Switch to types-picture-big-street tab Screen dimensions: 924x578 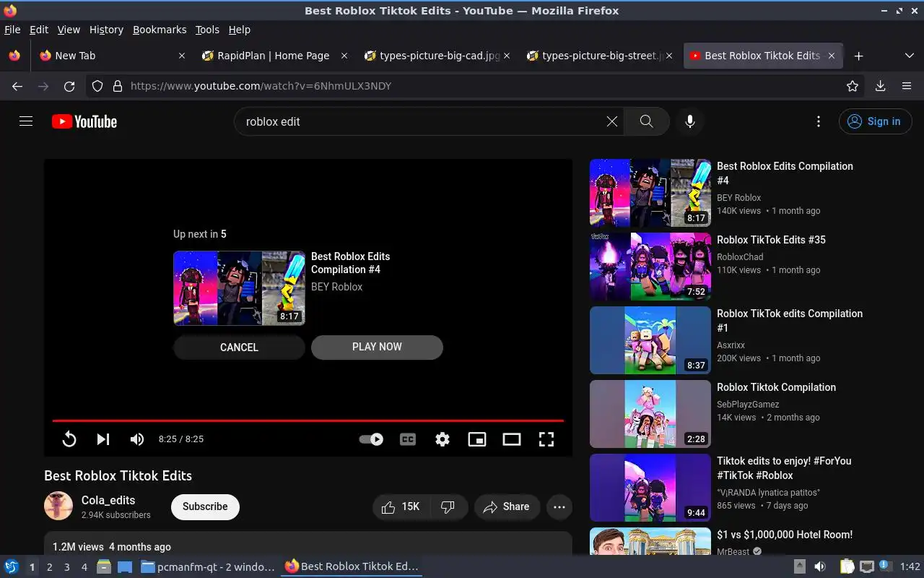[x=599, y=56]
